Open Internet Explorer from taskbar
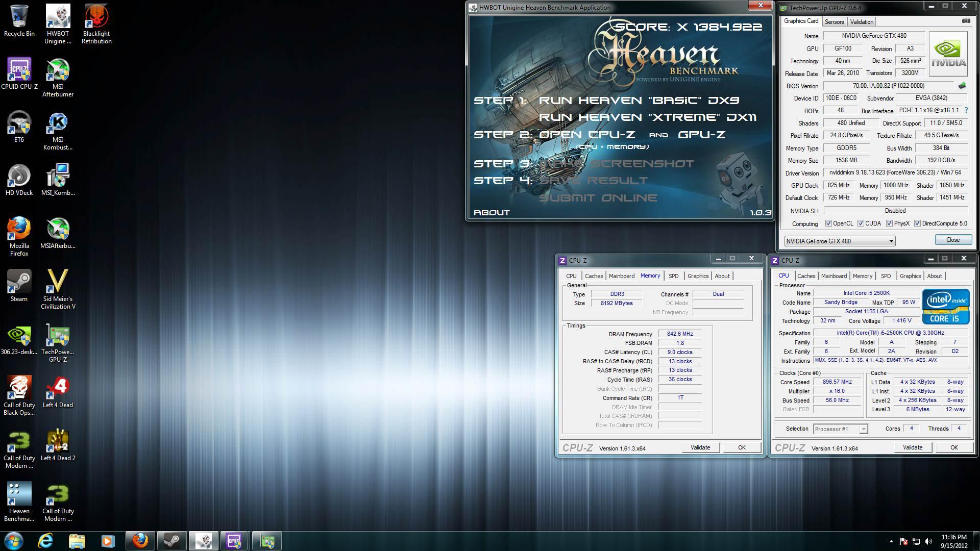 click(45, 541)
